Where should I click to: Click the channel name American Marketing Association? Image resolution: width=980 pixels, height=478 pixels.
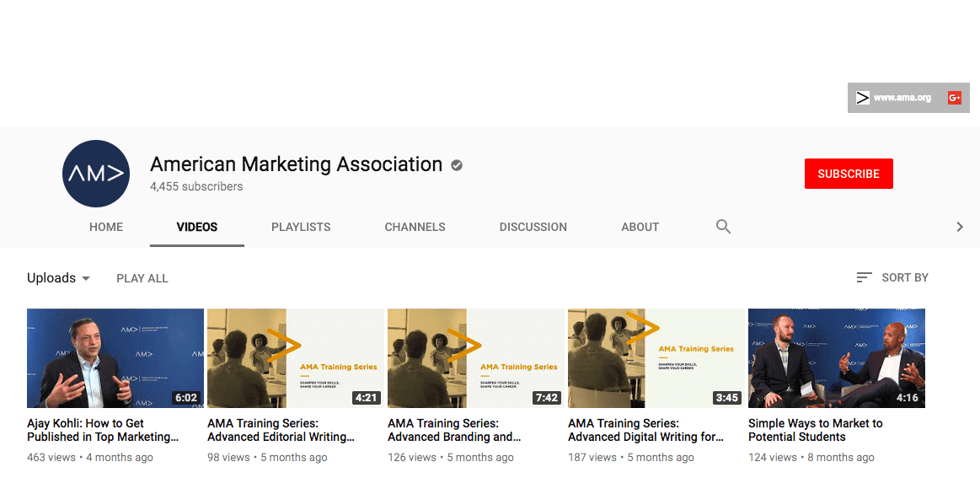tap(297, 164)
